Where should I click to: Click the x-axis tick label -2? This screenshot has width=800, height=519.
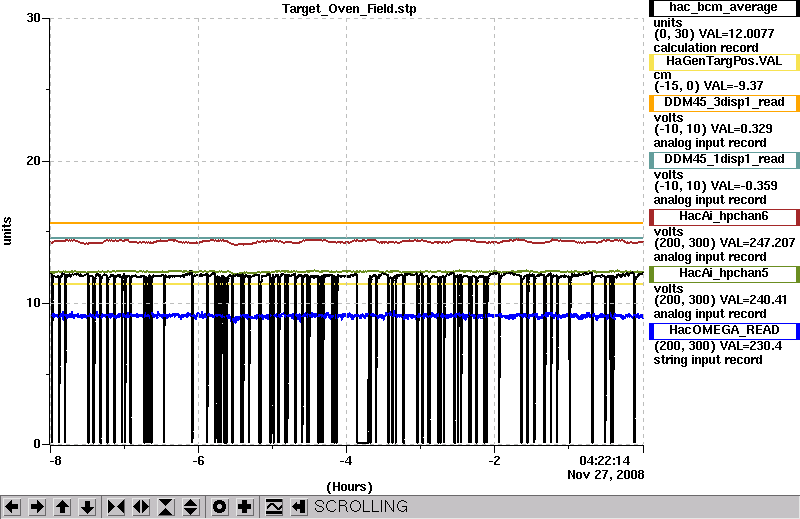[x=494, y=460]
